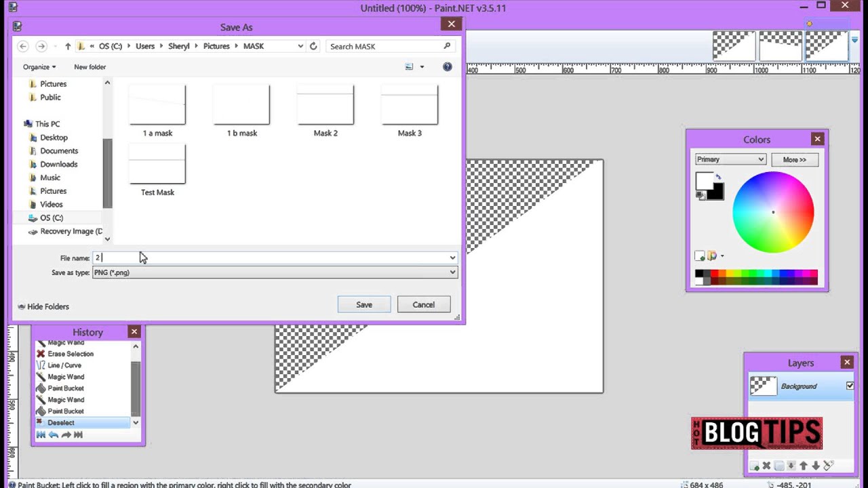Image resolution: width=868 pixels, height=488 pixels.
Task: Swap primary and secondary colors
Action: 718,176
